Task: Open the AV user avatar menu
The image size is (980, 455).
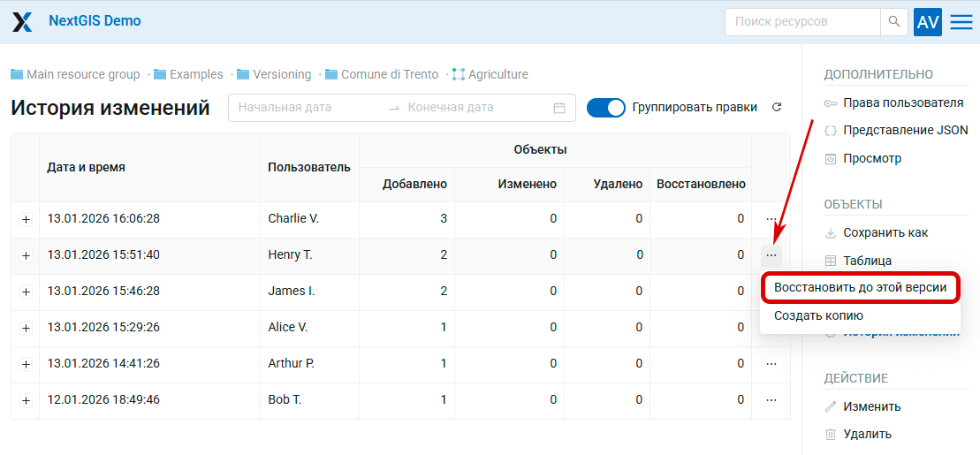Action: 928,22
